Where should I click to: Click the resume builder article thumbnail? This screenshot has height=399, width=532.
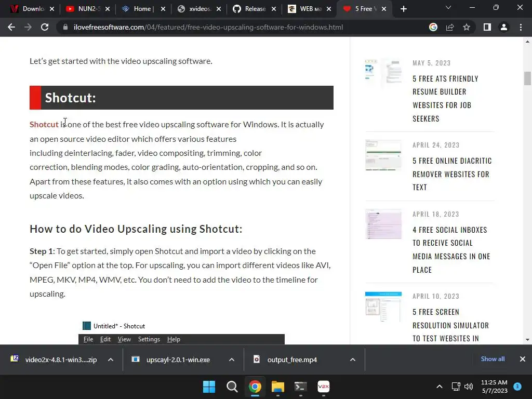(x=383, y=73)
